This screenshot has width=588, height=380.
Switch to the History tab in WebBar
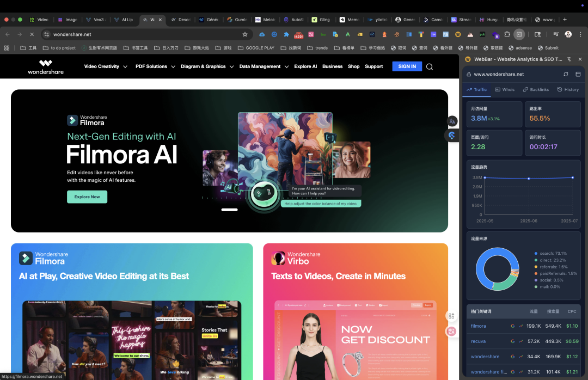point(568,90)
